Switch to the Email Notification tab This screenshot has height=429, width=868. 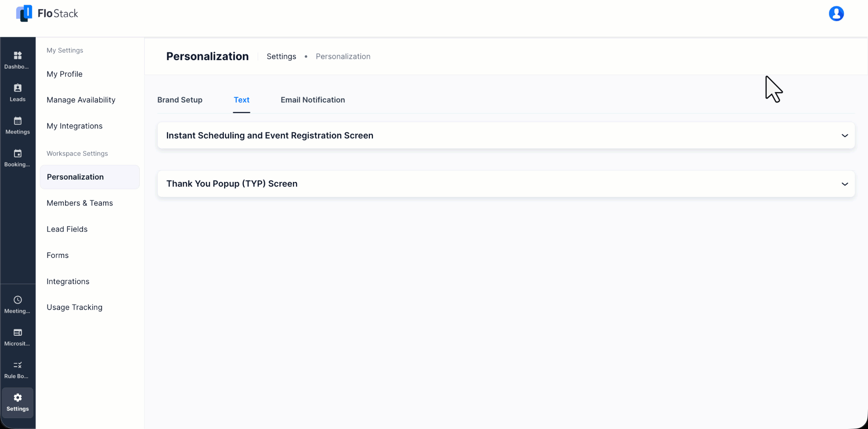(x=313, y=100)
